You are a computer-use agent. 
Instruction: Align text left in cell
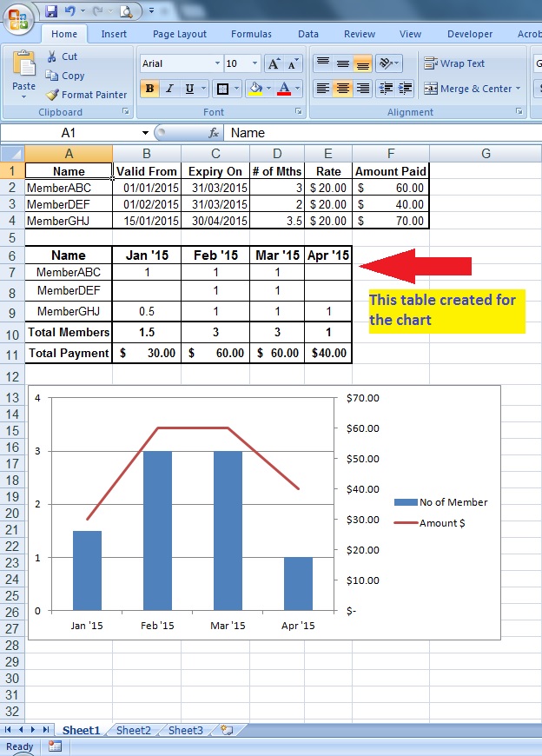(x=323, y=89)
